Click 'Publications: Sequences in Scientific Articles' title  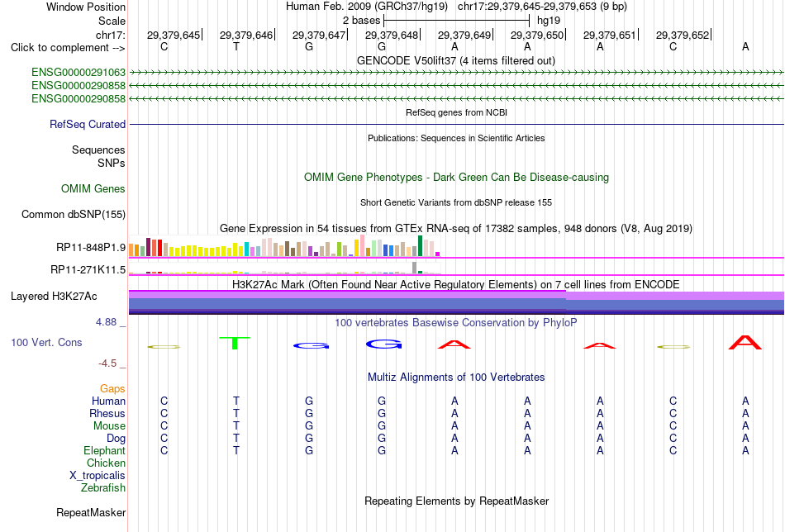click(456, 138)
